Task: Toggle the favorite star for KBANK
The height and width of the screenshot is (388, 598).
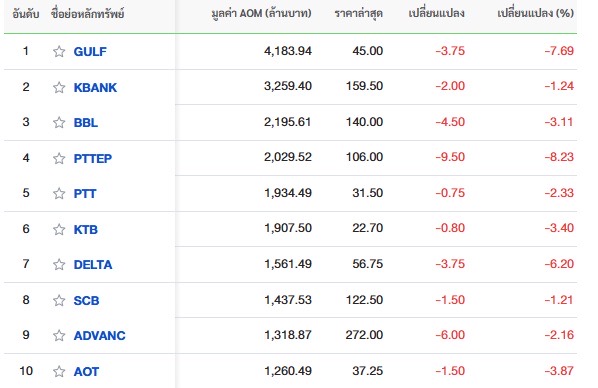Action: coord(59,87)
